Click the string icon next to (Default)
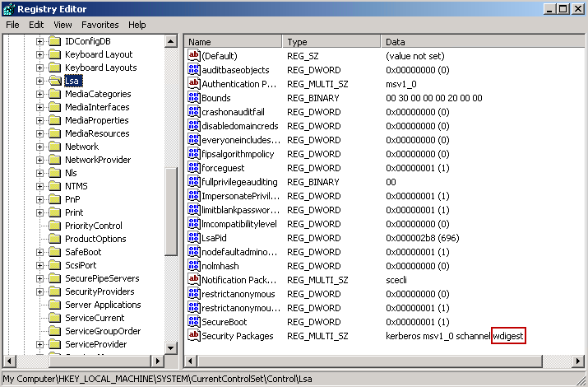This screenshot has width=588, height=387. click(x=195, y=55)
